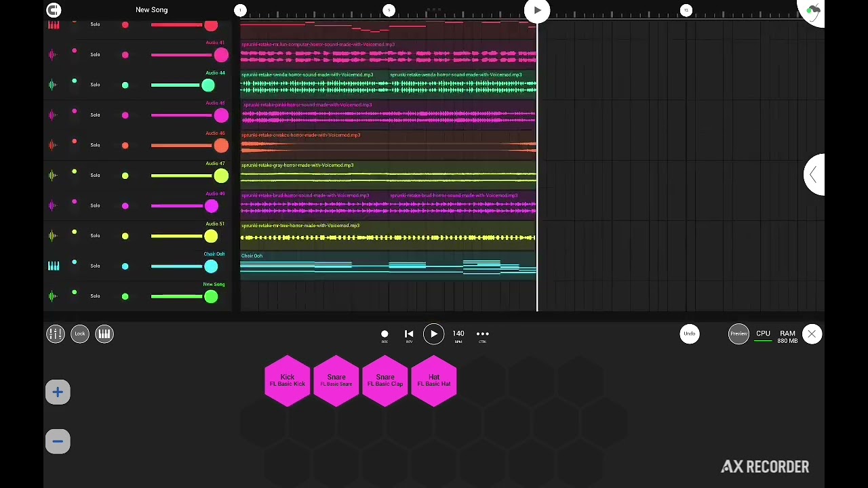Close the drum pad panel with X

pos(812,333)
